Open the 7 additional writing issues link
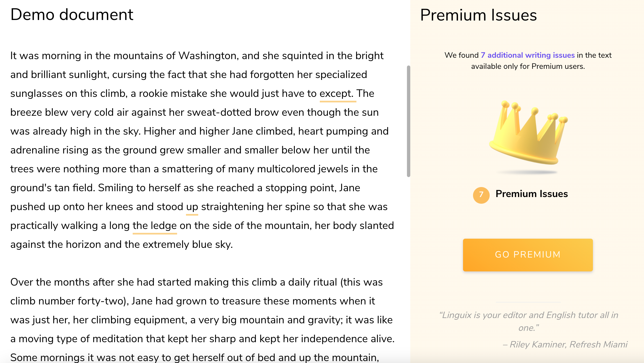This screenshot has height=363, width=644. [x=528, y=55]
